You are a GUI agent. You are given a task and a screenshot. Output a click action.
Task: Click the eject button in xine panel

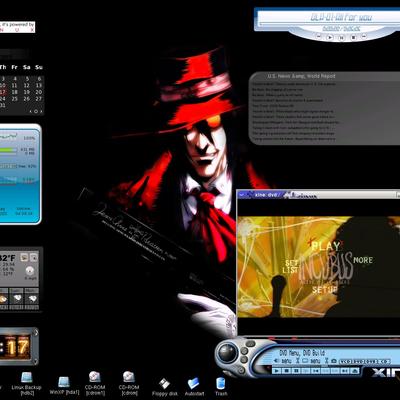(355, 371)
